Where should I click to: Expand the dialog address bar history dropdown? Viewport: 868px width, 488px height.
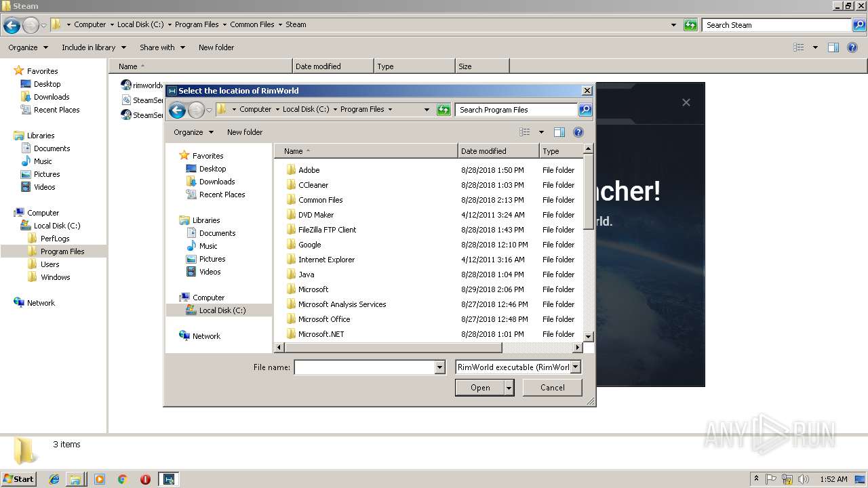tap(427, 110)
